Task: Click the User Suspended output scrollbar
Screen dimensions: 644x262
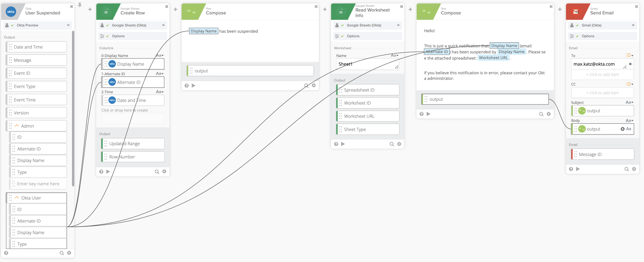Action: pyautogui.click(x=73, y=108)
